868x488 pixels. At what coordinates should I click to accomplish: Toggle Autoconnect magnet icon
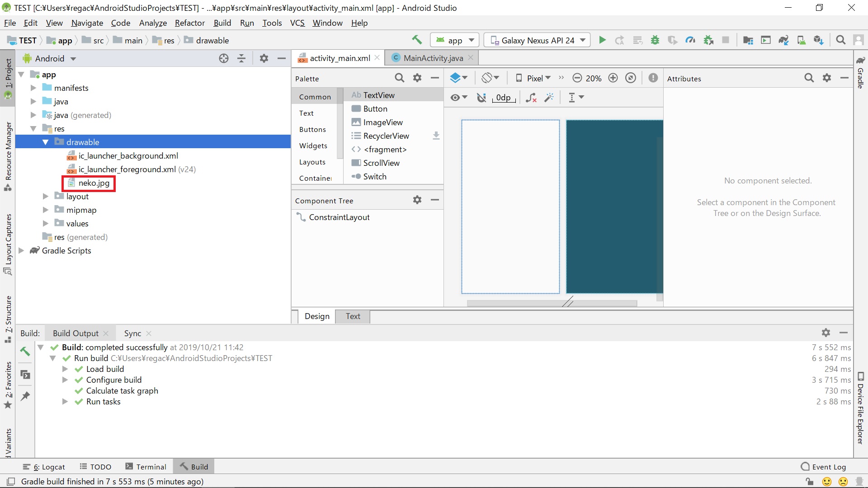[x=481, y=98]
